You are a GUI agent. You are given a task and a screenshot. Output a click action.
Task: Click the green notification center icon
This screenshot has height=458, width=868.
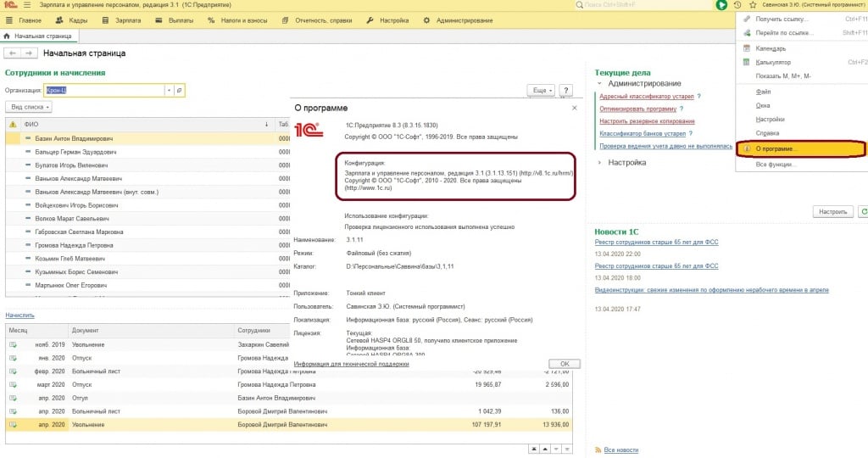click(x=721, y=5)
